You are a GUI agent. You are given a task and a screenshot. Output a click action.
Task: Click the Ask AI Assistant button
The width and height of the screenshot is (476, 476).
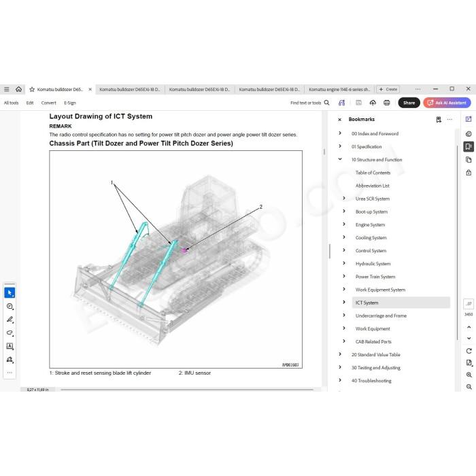pos(447,103)
